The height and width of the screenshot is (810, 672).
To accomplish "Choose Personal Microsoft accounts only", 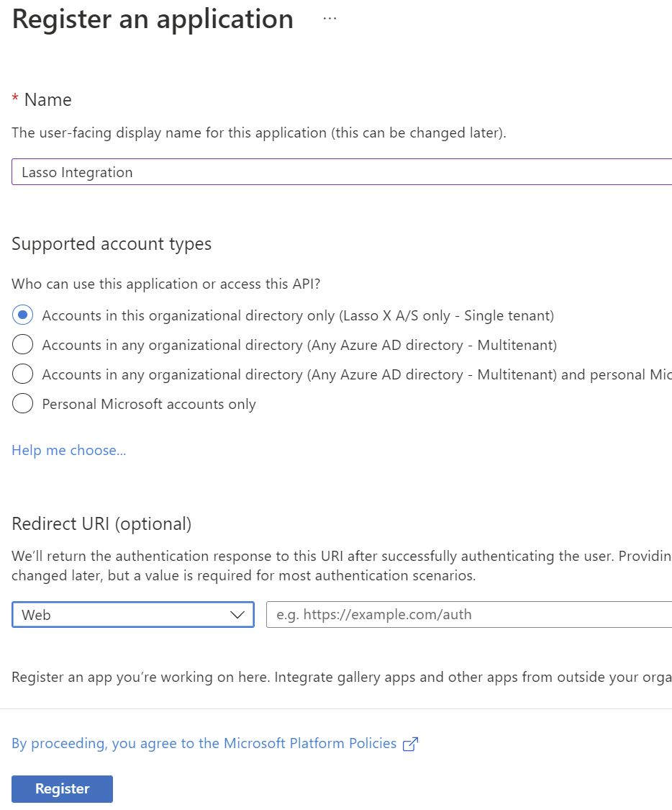I will 23,404.
